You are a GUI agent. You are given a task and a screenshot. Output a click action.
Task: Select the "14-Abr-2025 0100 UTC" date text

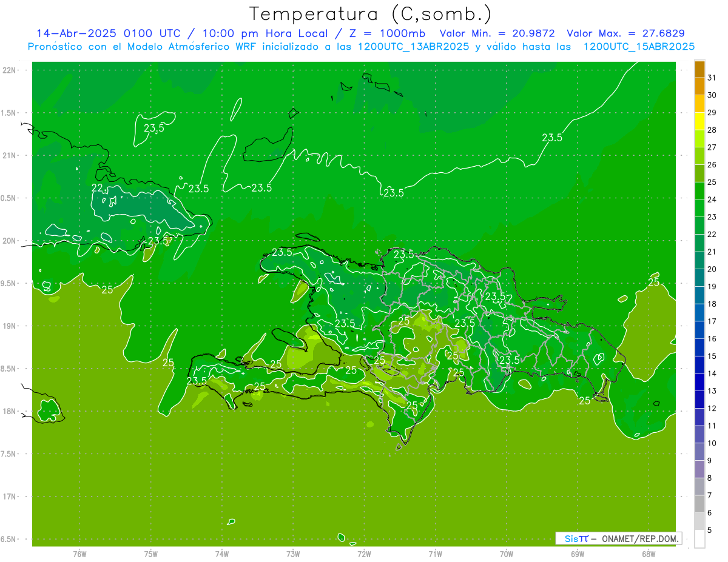pyautogui.click(x=109, y=33)
